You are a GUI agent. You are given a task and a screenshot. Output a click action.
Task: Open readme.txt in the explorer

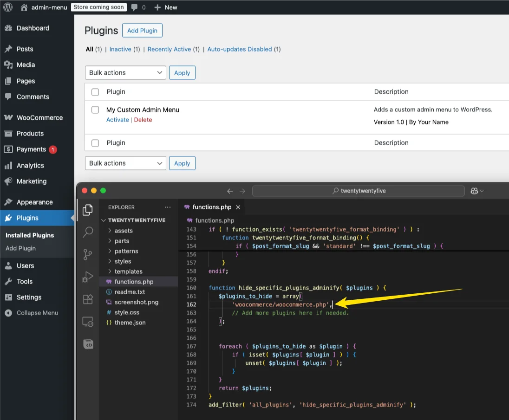[130, 292]
